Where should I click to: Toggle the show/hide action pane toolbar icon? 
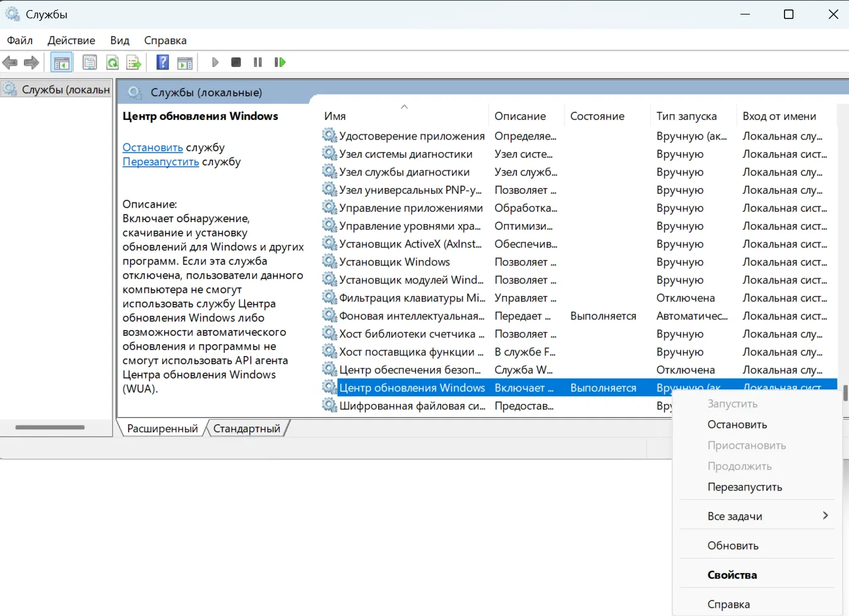pyautogui.click(x=185, y=62)
